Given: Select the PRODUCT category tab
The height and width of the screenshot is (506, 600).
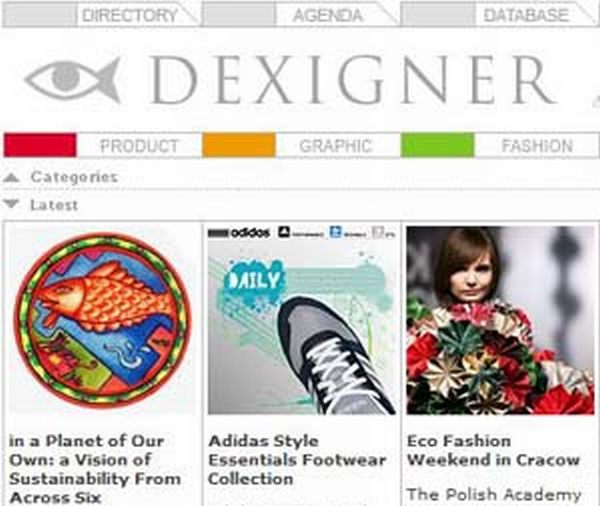Looking at the screenshot, I should pyautogui.click(x=139, y=145).
